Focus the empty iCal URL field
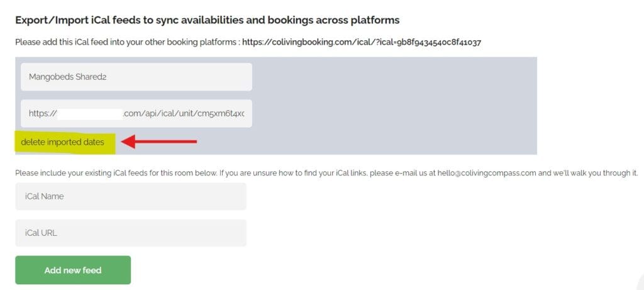The width and height of the screenshot is (644, 290). point(131,233)
